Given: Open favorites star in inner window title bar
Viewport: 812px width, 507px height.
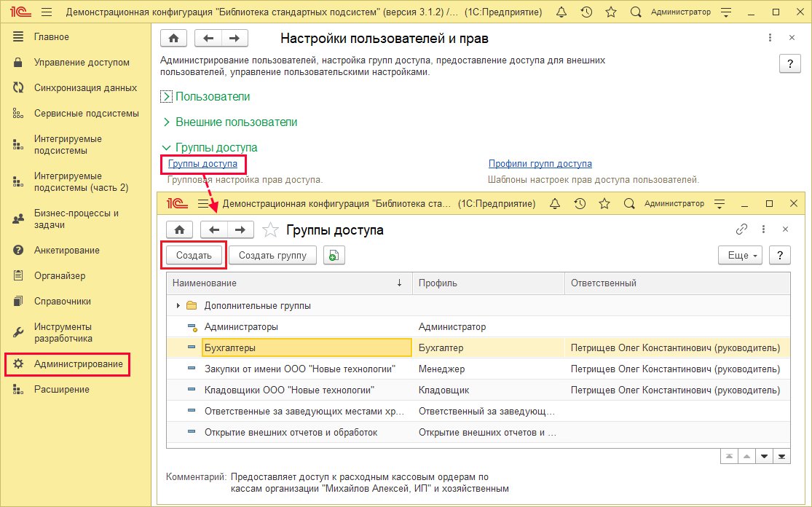Looking at the screenshot, I should [604, 204].
